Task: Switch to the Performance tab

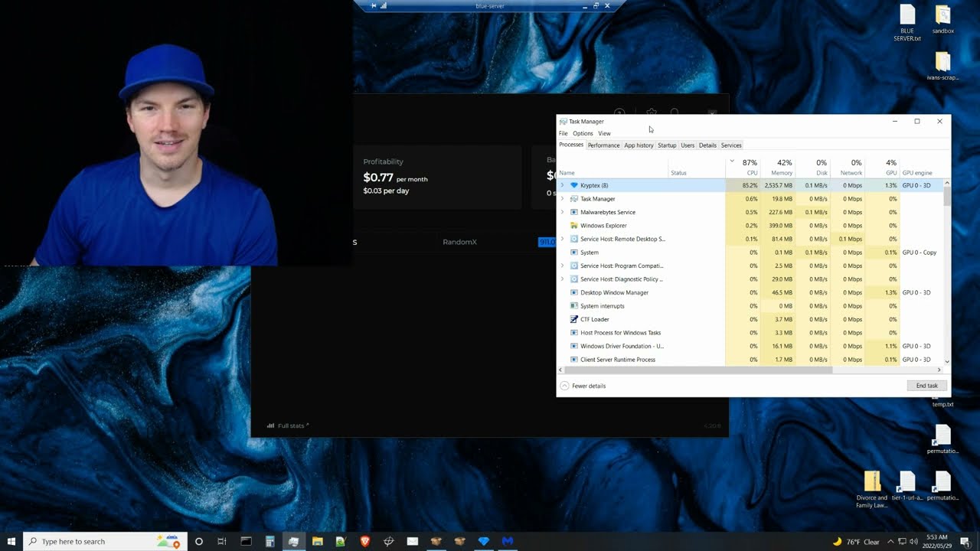Action: (x=603, y=145)
